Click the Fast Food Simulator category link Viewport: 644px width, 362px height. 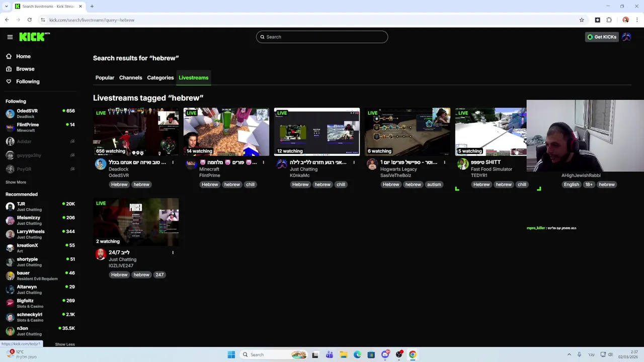point(492,169)
